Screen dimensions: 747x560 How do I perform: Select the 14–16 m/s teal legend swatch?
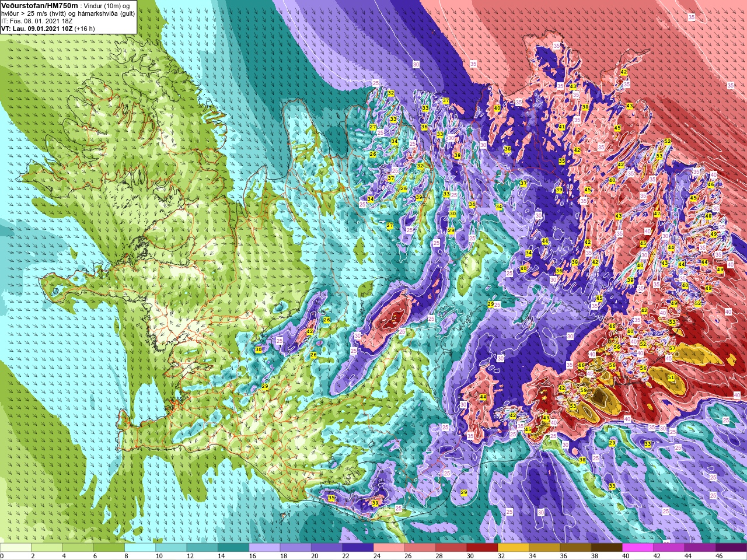[x=233, y=548]
